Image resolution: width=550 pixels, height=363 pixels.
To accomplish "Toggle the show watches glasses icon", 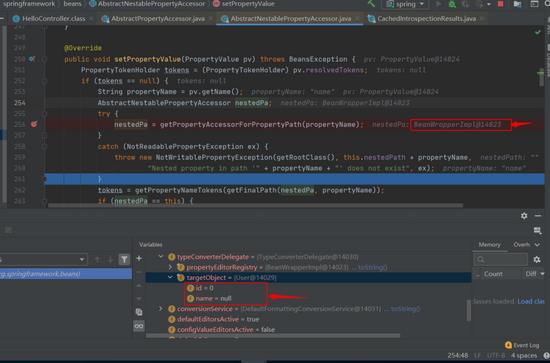I will click(139, 326).
